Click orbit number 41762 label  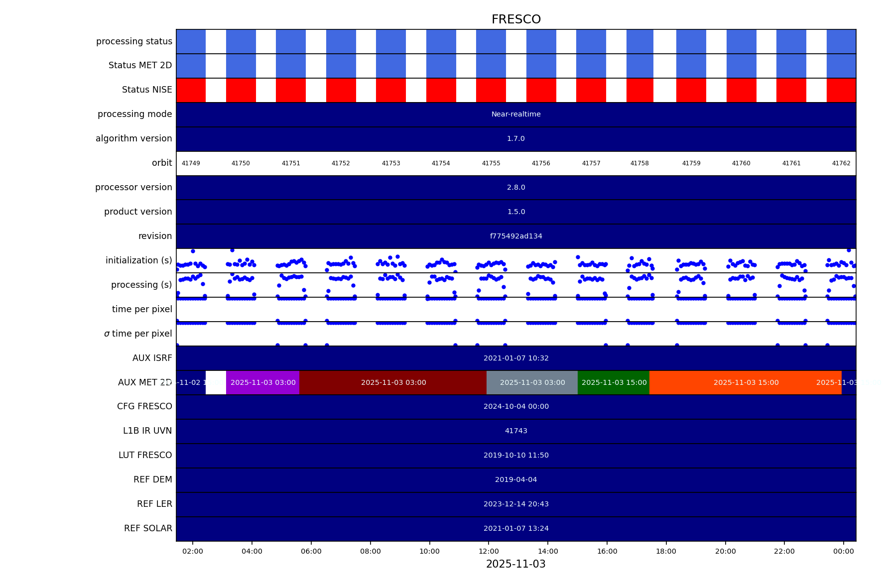point(841,163)
